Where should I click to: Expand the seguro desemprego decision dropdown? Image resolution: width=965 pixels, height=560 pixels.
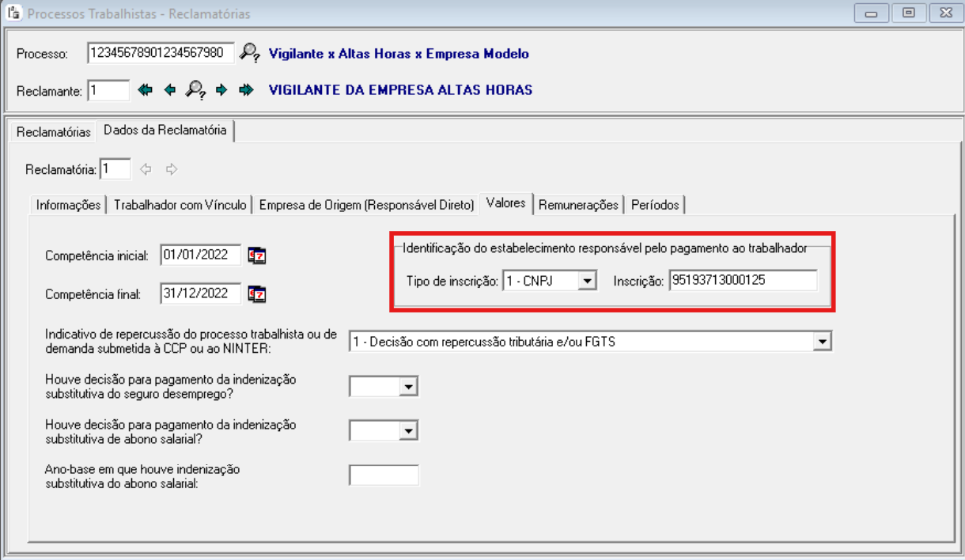[x=408, y=386]
